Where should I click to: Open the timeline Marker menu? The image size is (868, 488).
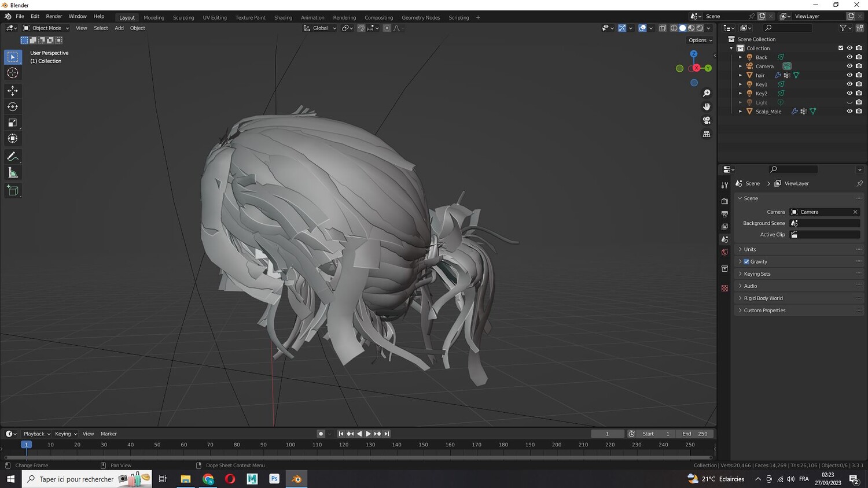[109, 434]
